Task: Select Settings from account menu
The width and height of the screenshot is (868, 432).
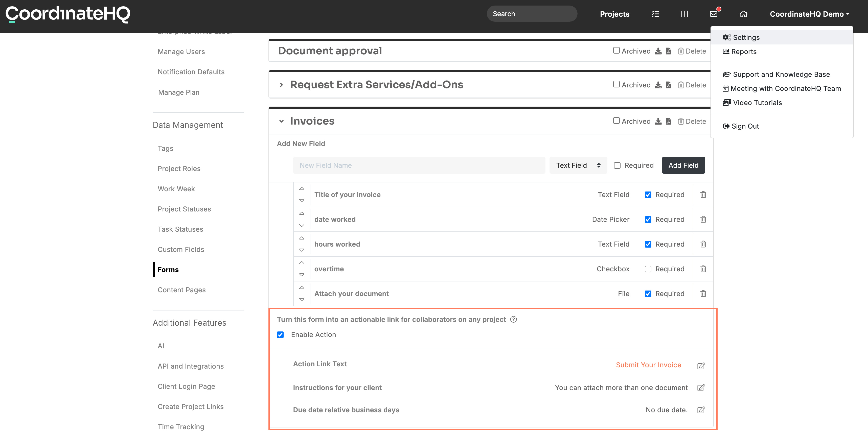Action: coord(782,37)
